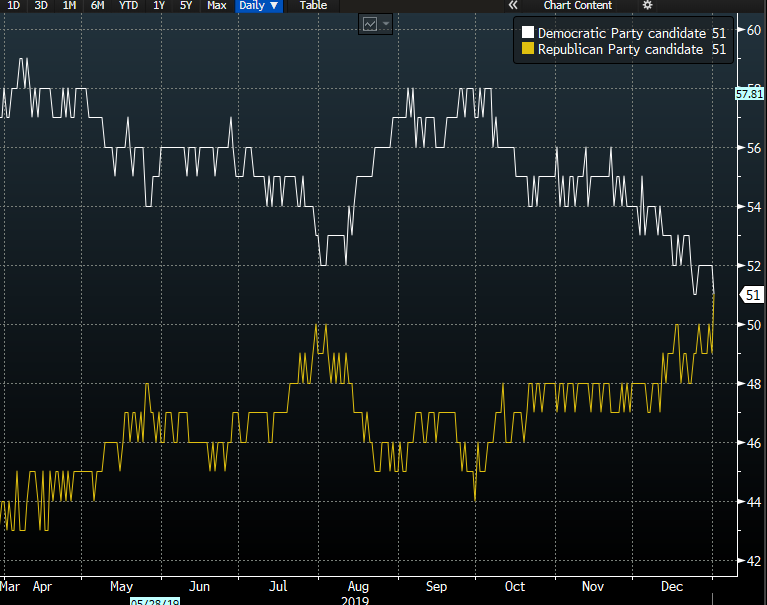Image resolution: width=767 pixels, height=605 pixels.
Task: Switch to the 1M time range
Action: (69, 6)
